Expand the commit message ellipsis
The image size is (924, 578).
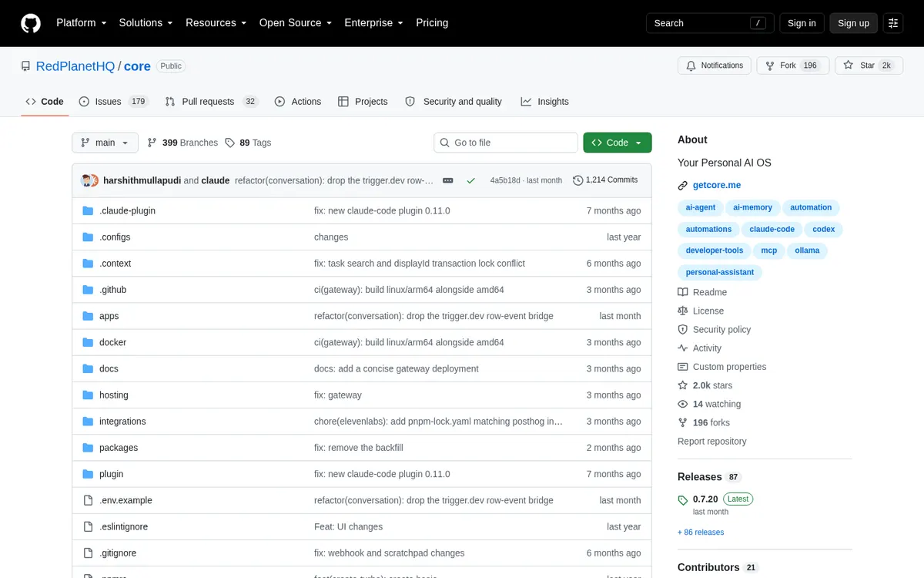click(448, 180)
